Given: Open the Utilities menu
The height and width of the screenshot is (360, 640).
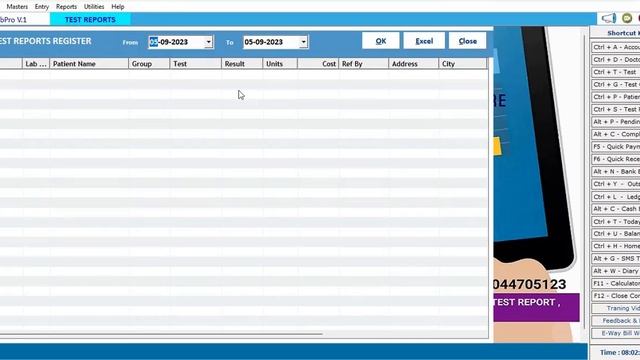Looking at the screenshot, I should 94,7.
